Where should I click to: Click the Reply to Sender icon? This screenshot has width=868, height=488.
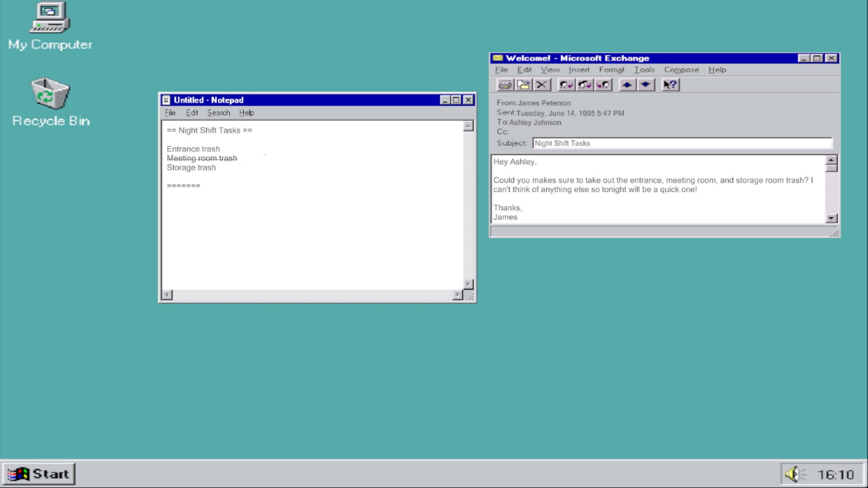[566, 85]
